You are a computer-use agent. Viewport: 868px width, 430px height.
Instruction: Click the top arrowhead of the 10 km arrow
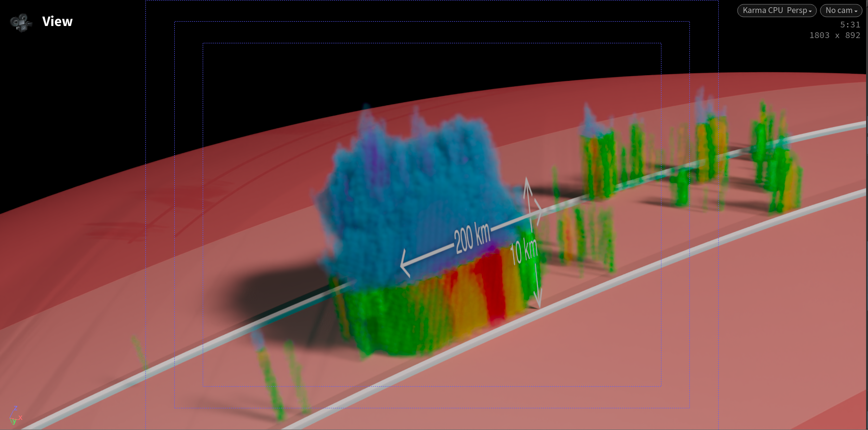click(527, 183)
